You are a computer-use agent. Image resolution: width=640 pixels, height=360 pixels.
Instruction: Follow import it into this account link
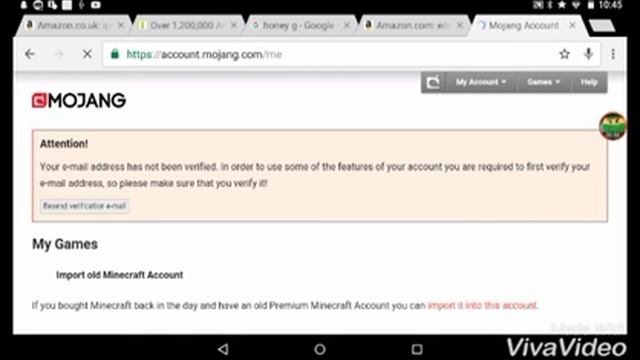482,305
